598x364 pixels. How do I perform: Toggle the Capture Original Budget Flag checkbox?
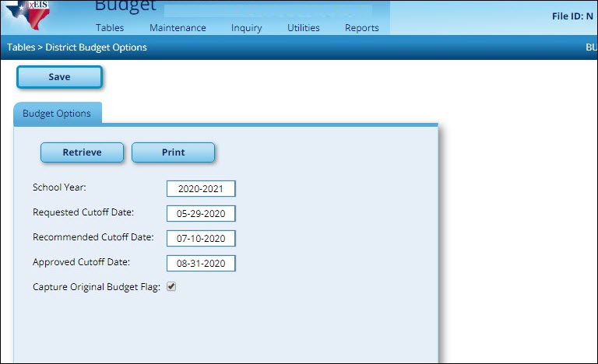(x=171, y=287)
